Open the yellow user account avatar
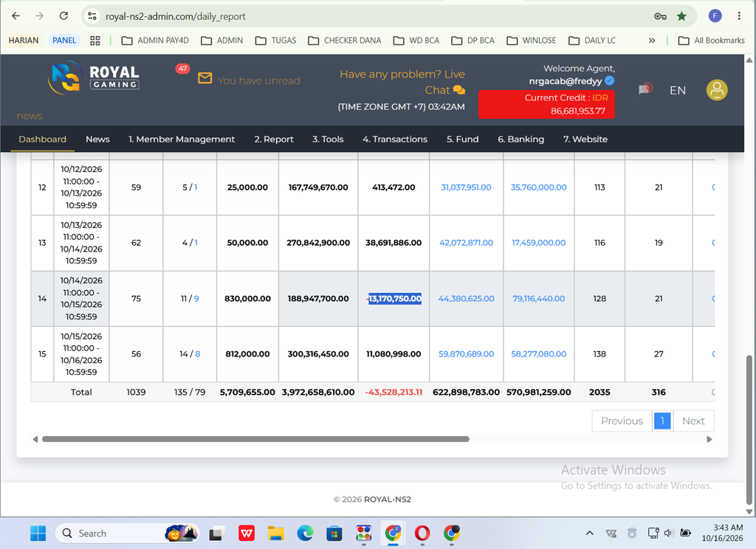The height and width of the screenshot is (549, 756). click(717, 90)
